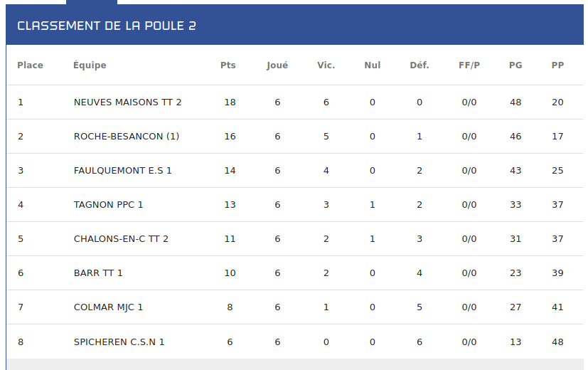Click the TAGNON PPC 1 team name
588x370 pixels.
tap(108, 204)
